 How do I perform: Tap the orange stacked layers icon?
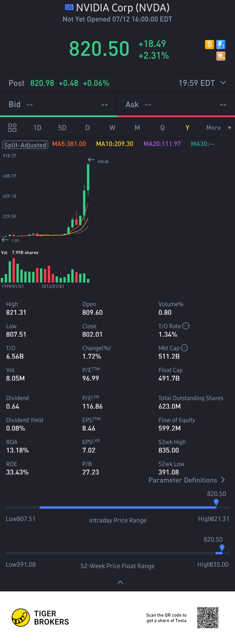[x=221, y=56]
